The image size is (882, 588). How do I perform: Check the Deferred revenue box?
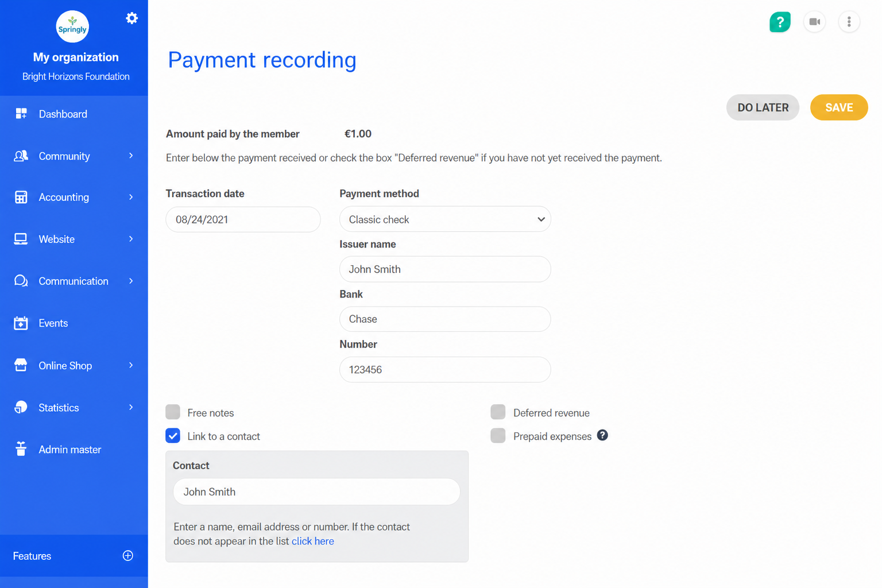(498, 412)
